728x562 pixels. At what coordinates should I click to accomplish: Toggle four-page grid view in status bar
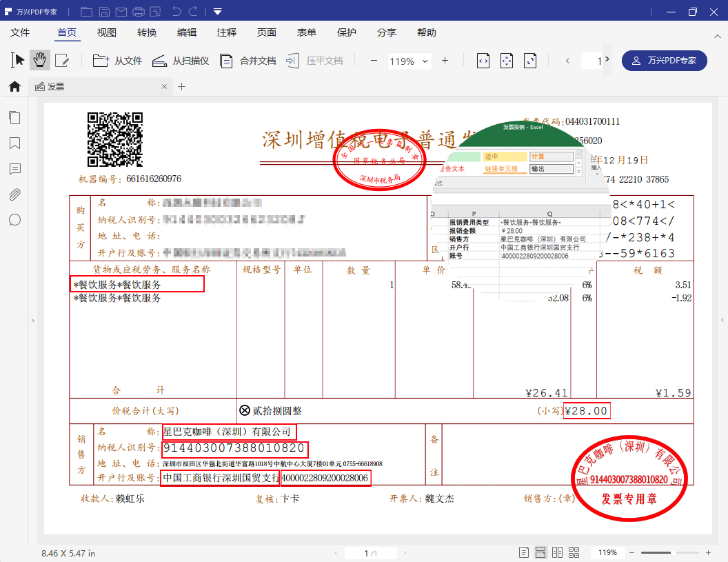(x=575, y=552)
